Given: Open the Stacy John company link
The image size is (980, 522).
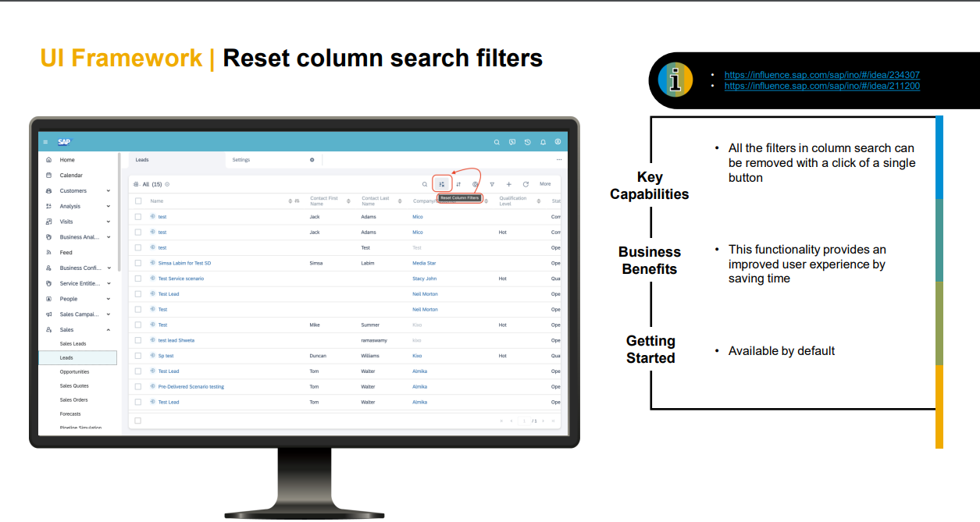Looking at the screenshot, I should [425, 279].
